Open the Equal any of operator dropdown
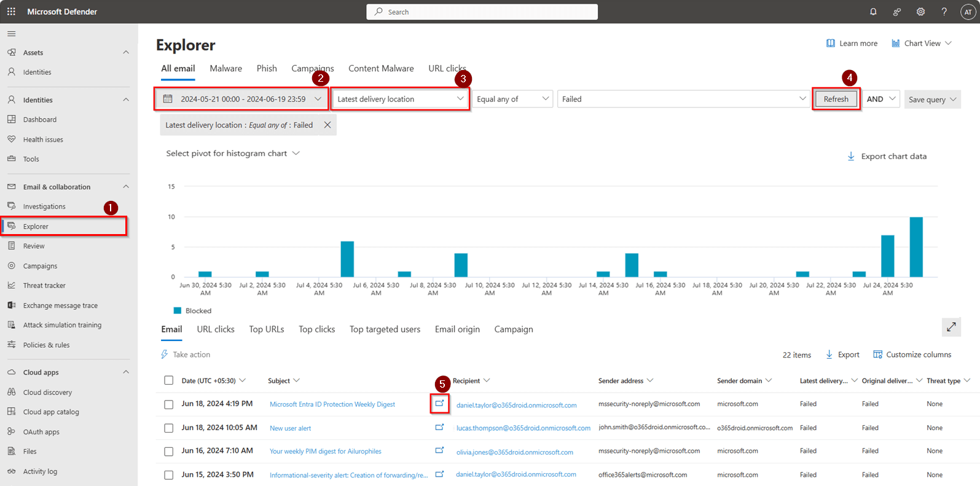The height and width of the screenshot is (486, 980). (512, 99)
